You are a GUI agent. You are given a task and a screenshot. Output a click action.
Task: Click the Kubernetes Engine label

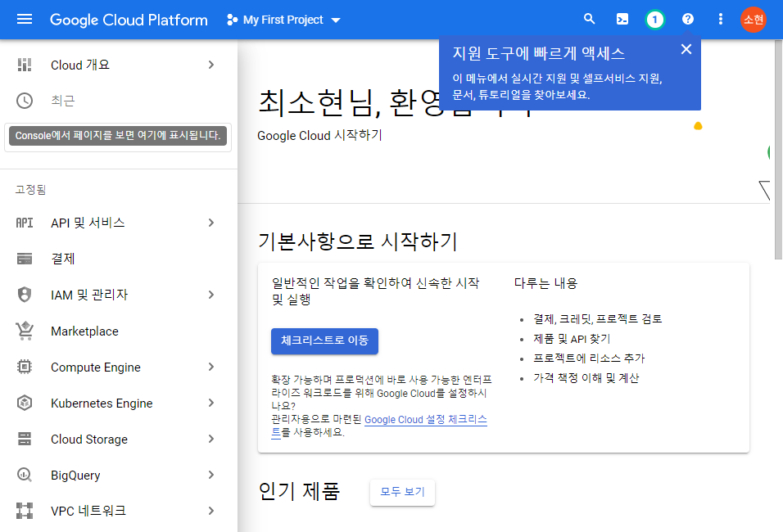tap(102, 404)
